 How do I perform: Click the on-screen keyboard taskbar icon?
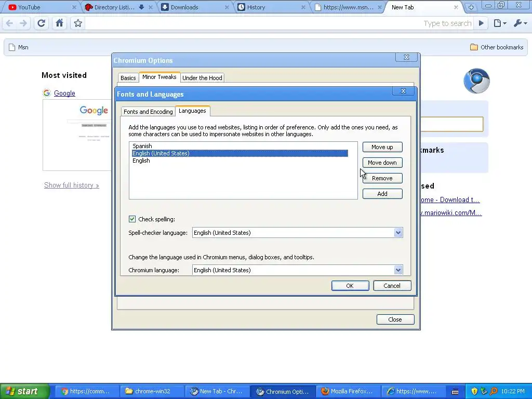pyautogui.click(x=455, y=392)
